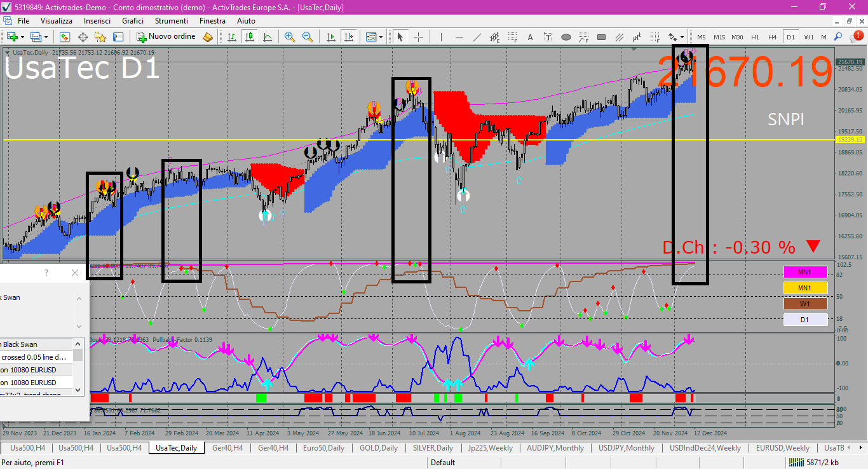This screenshot has width=868, height=469.
Task: Click the magenta MN1 legend swatch
Action: pyautogui.click(x=806, y=272)
